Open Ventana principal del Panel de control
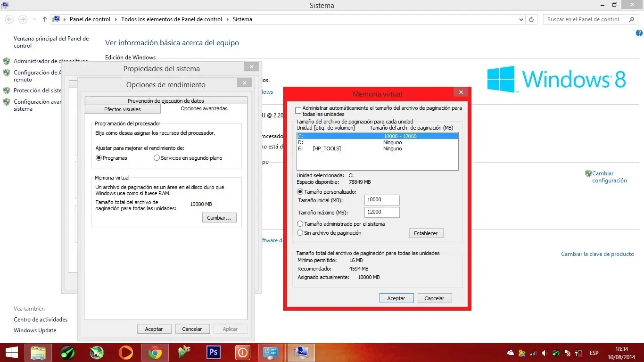 (51, 42)
